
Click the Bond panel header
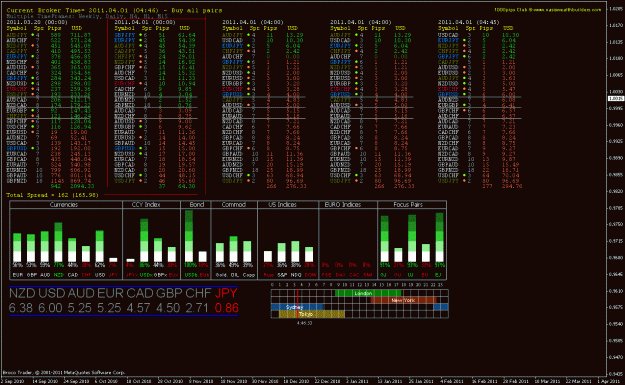[197, 204]
